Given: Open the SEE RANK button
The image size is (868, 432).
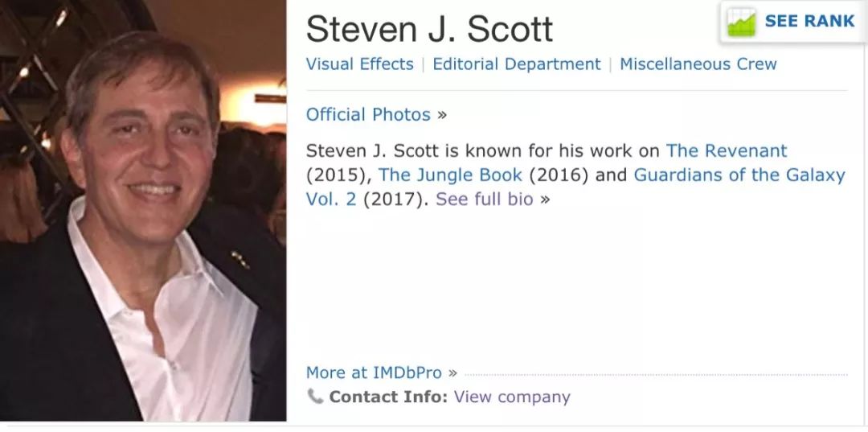Looking at the screenshot, I should point(793,22).
